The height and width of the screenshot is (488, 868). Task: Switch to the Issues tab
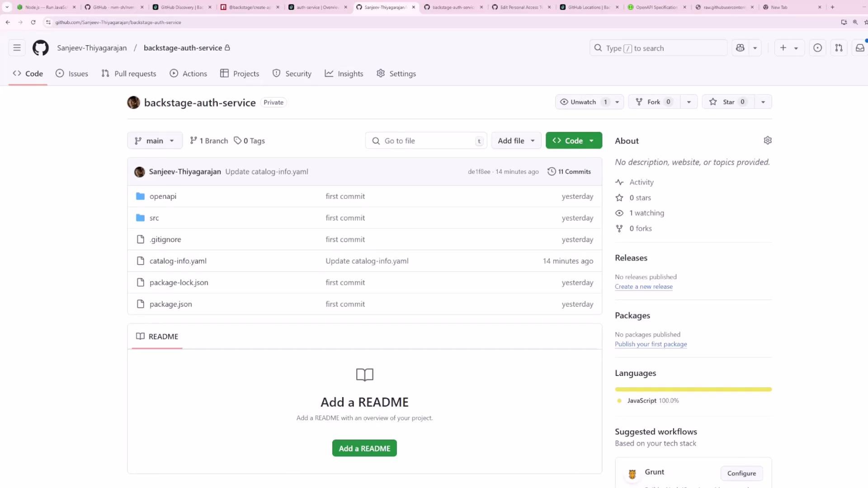[72, 74]
